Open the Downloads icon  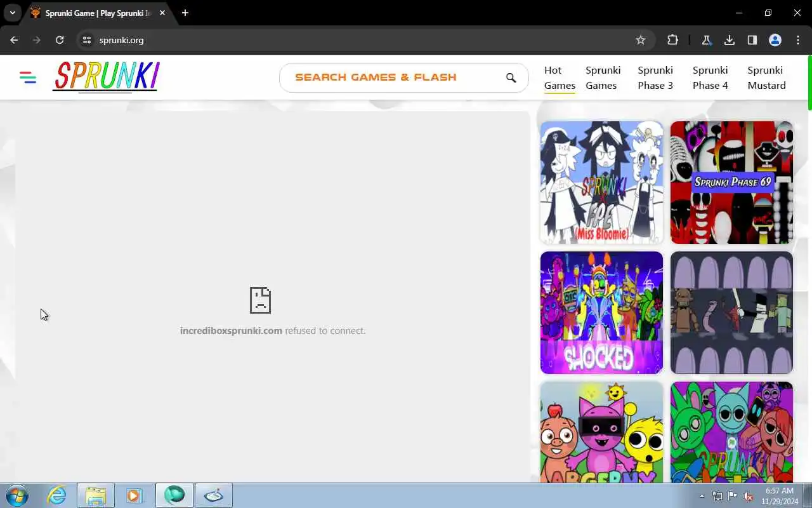pyautogui.click(x=730, y=40)
